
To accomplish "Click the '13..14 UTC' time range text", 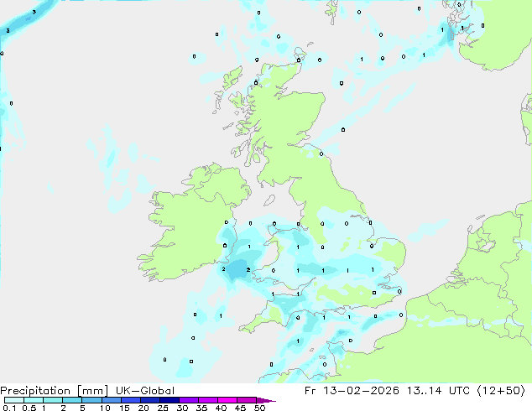I will point(447,390).
